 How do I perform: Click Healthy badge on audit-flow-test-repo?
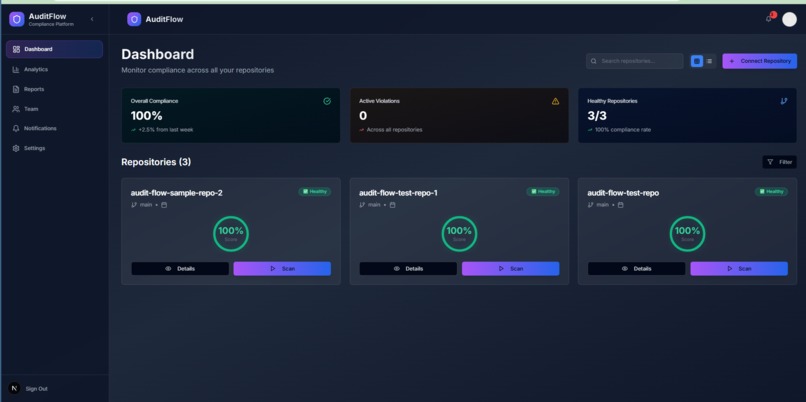click(771, 192)
